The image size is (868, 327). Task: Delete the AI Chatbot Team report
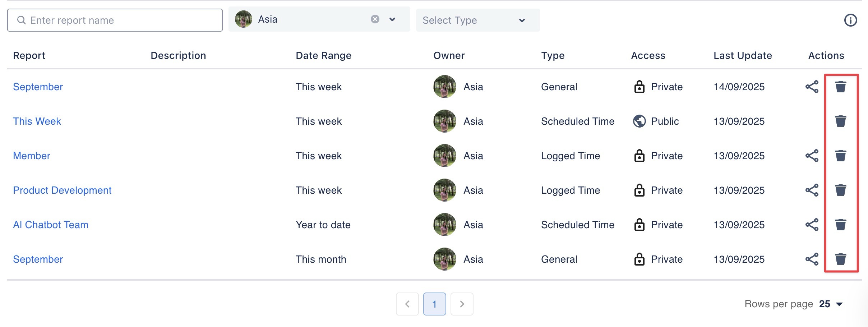tap(840, 225)
